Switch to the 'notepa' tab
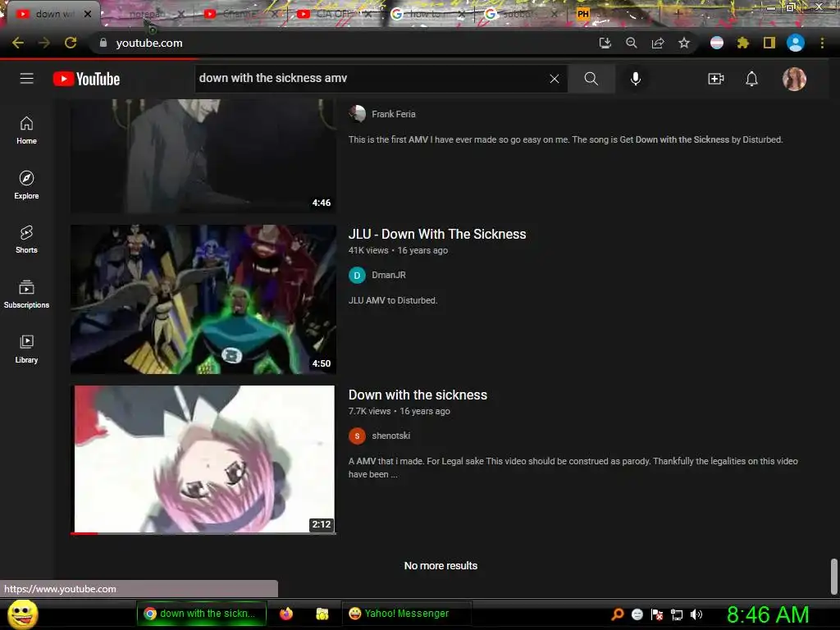 (144, 14)
